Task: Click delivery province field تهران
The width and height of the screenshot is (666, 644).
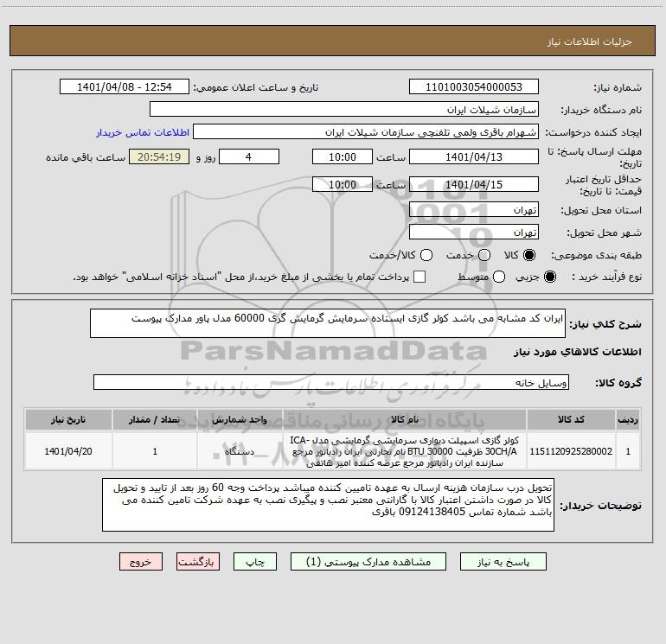Action: (x=474, y=209)
